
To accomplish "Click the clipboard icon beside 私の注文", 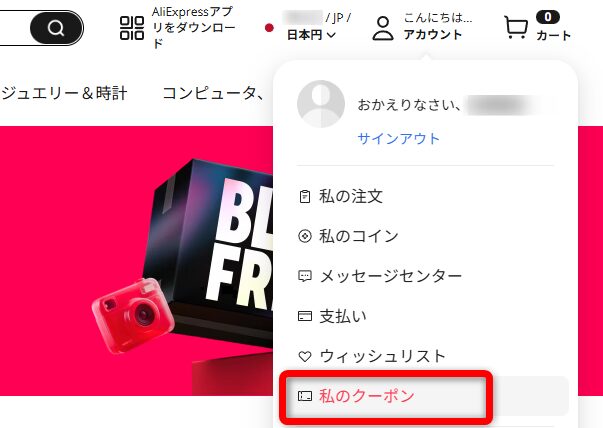I will point(305,197).
